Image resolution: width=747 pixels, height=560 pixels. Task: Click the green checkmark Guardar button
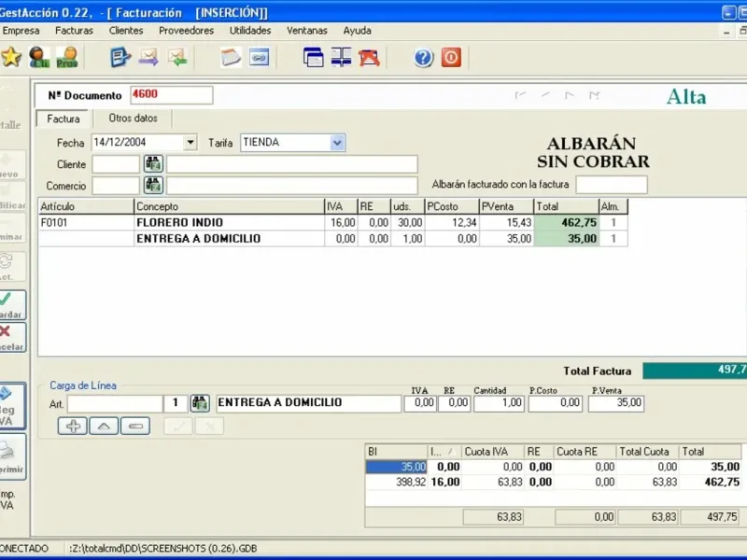12,305
